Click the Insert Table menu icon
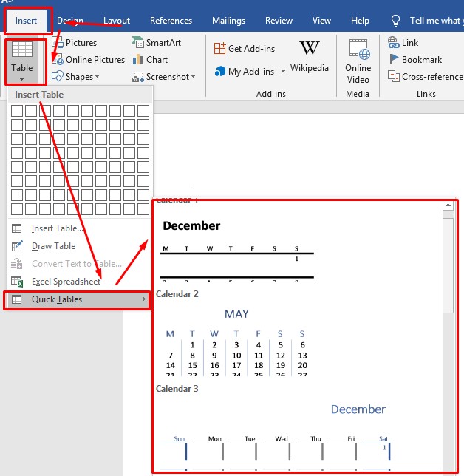The height and width of the screenshot is (476, 464). (17, 228)
